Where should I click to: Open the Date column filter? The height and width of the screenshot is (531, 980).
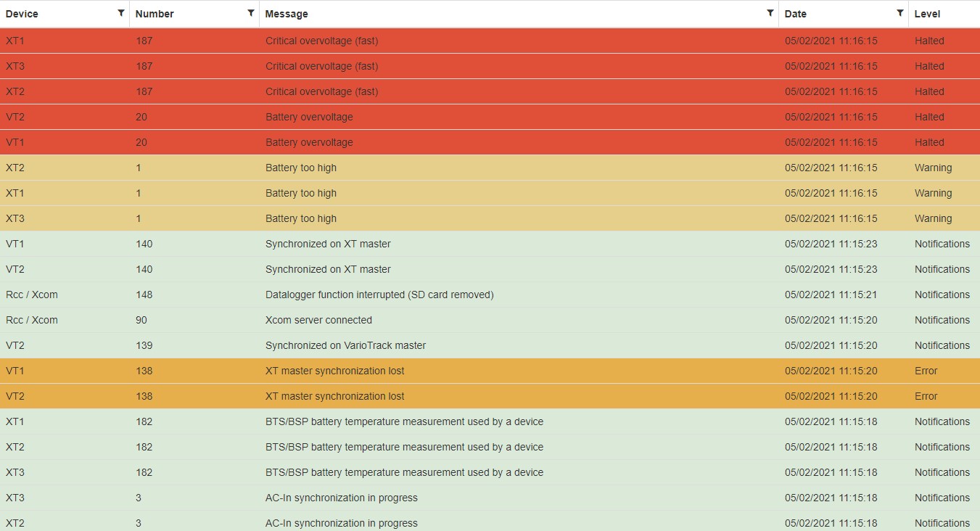pyautogui.click(x=900, y=13)
